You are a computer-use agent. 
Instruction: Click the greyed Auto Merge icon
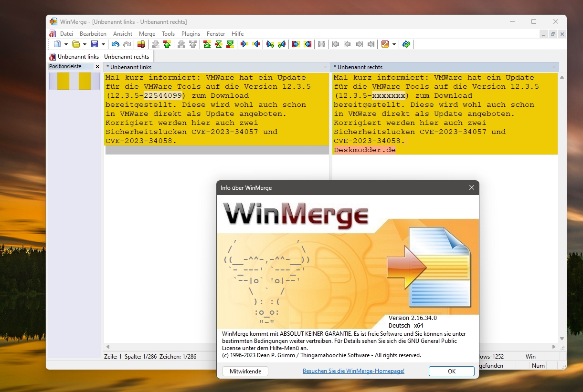click(x=321, y=44)
